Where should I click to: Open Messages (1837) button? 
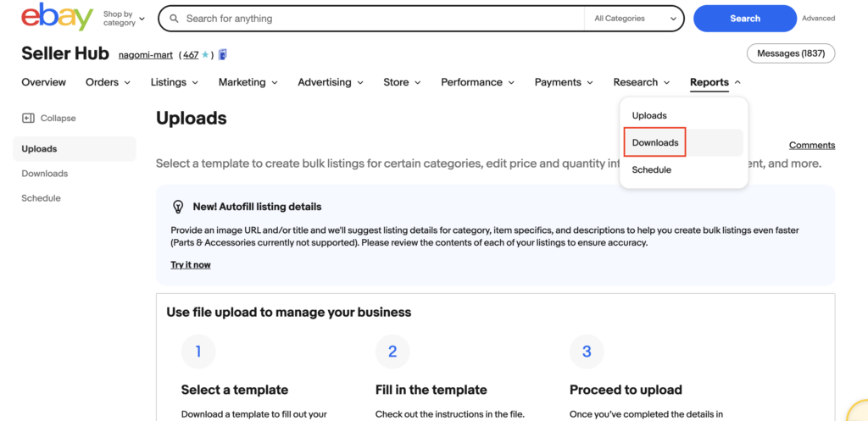click(x=790, y=54)
